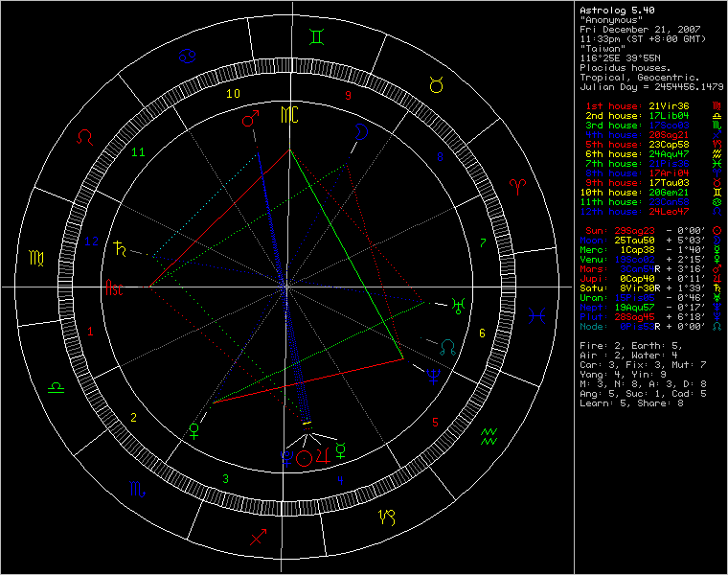Screen dimensions: 728x575
Task: Click house number 3 in the wheel
Action: pyautogui.click(x=226, y=479)
